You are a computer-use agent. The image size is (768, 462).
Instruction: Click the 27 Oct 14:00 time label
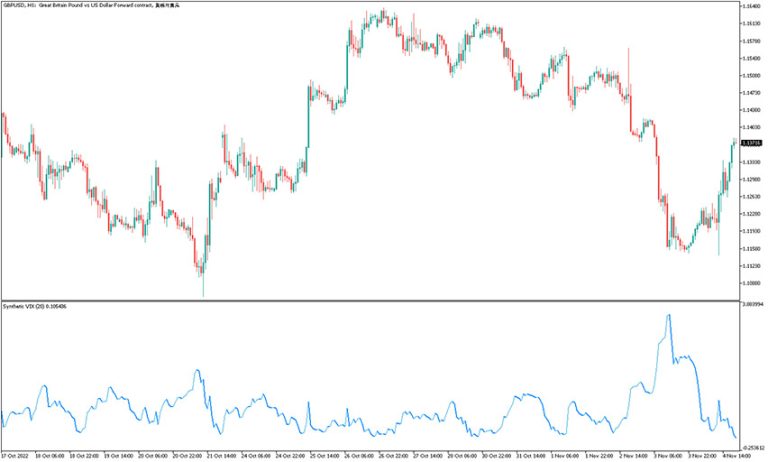tap(428, 456)
